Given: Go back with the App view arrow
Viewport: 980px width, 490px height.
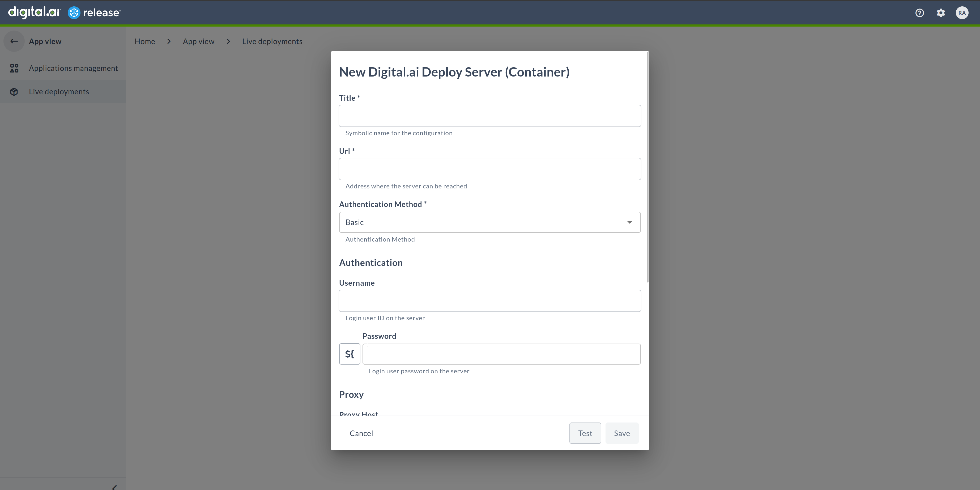Looking at the screenshot, I should point(14,41).
